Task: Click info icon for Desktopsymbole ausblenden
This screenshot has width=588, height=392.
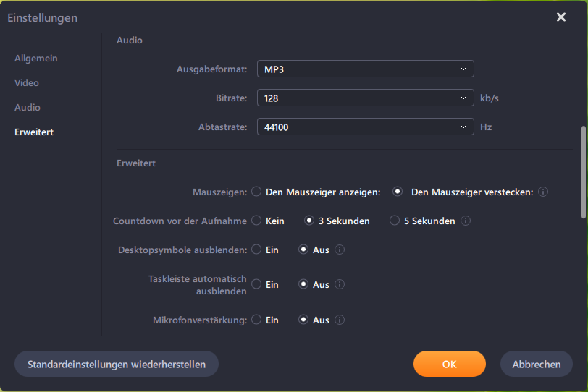Action: coord(340,250)
